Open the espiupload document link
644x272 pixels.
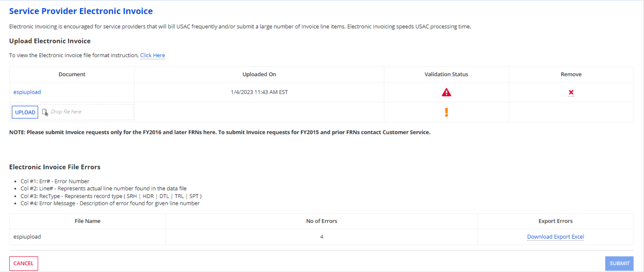[x=27, y=92]
